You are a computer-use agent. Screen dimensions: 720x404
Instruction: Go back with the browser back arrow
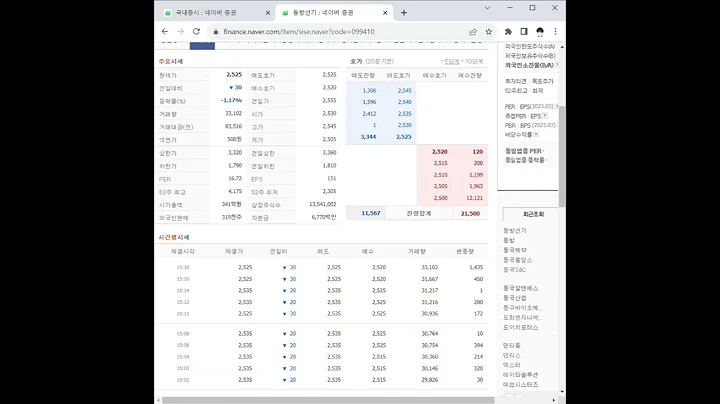[165, 31]
